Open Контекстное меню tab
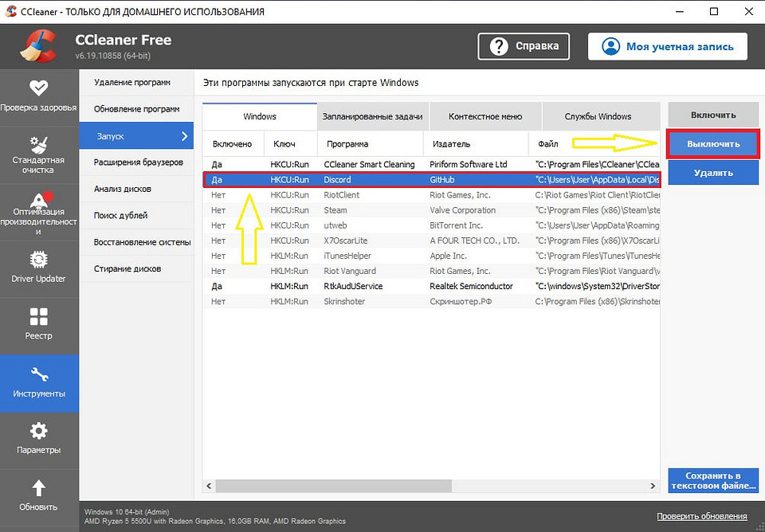The height and width of the screenshot is (532, 765). (x=484, y=116)
